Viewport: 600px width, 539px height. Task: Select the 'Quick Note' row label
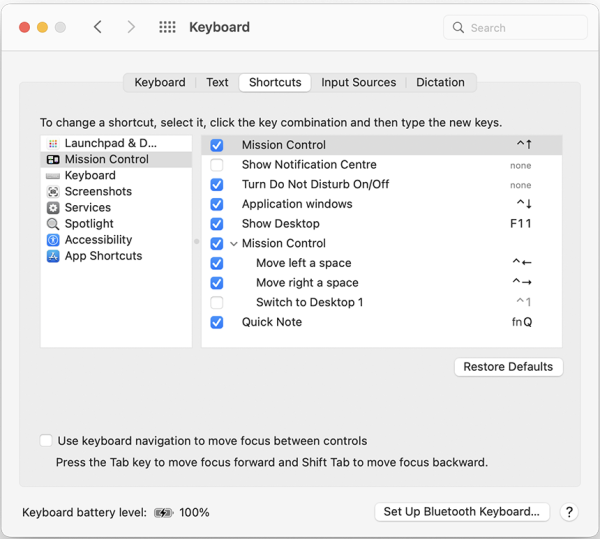click(272, 322)
